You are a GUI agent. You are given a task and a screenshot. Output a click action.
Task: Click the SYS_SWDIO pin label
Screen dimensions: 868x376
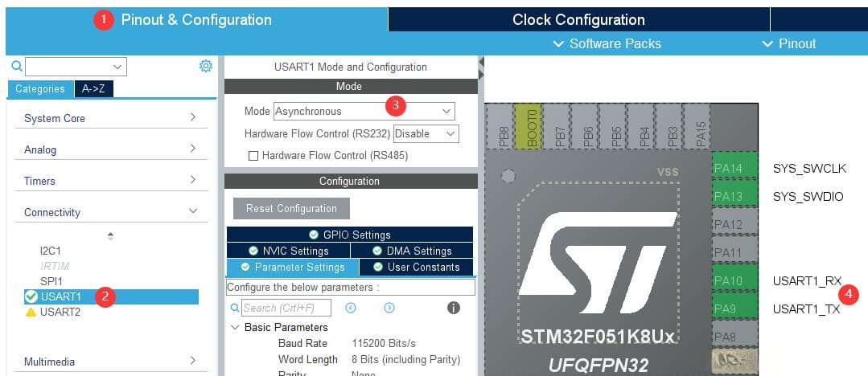coord(808,196)
